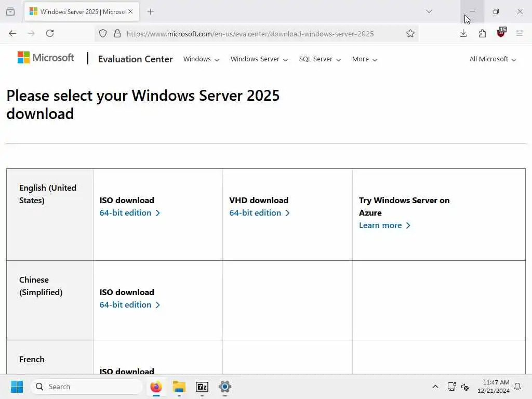The height and width of the screenshot is (399, 532).
Task: Open muted volume tray icon
Action: (x=465, y=387)
